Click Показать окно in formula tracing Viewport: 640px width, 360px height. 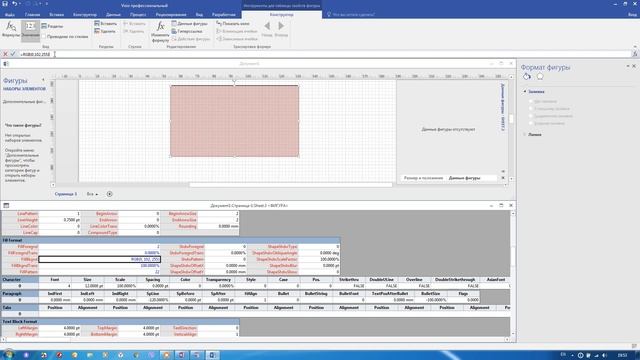[233, 24]
